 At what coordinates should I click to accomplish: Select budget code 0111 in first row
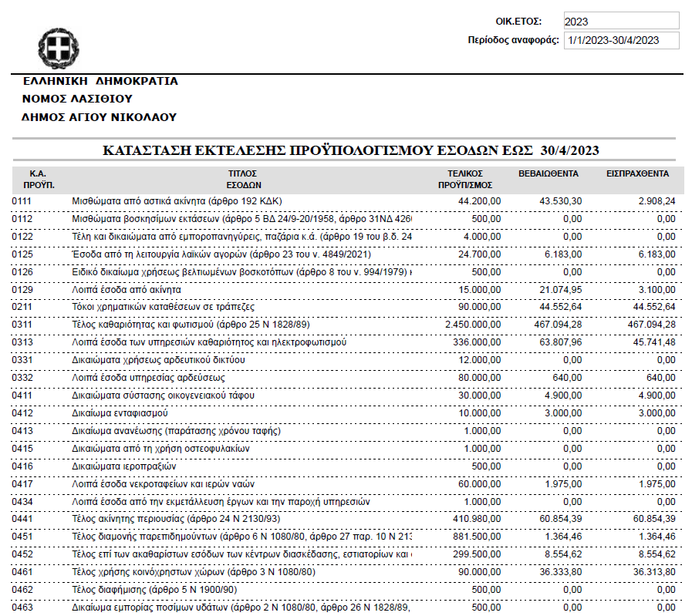(x=22, y=201)
